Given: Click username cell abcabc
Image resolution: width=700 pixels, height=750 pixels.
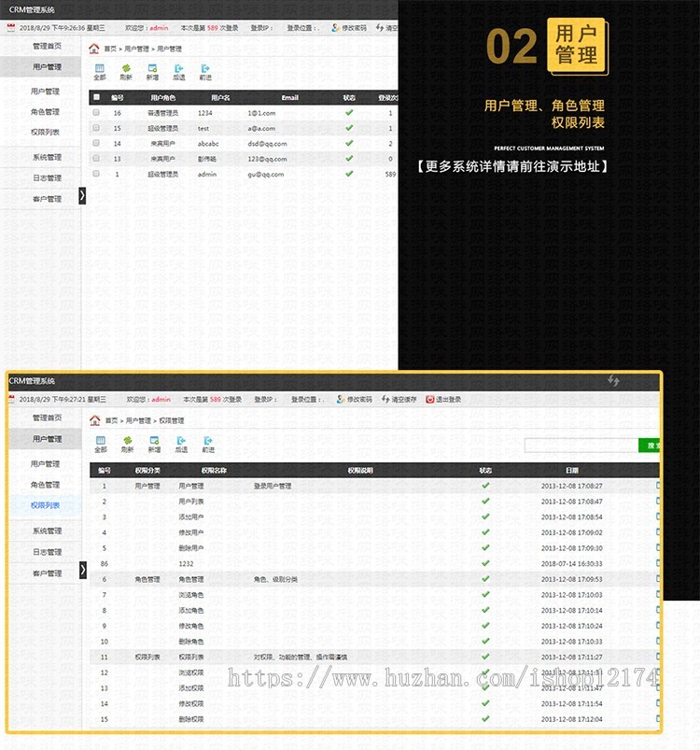Looking at the screenshot, I should coord(208,144).
